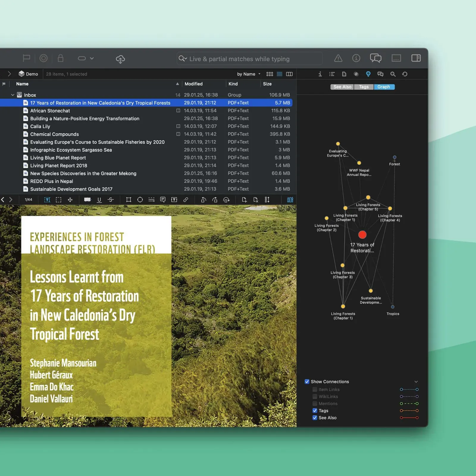Switch to the See Also tab
This screenshot has width=476, height=476.
click(342, 87)
